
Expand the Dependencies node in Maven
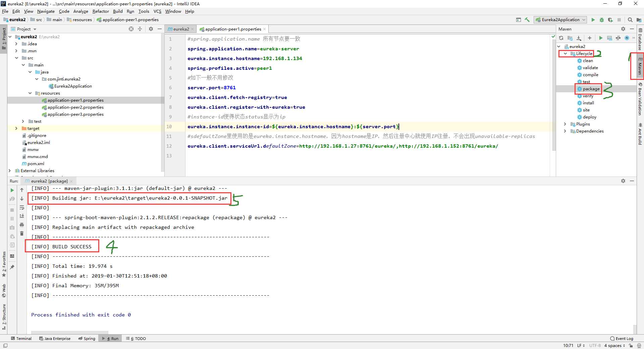tap(566, 131)
